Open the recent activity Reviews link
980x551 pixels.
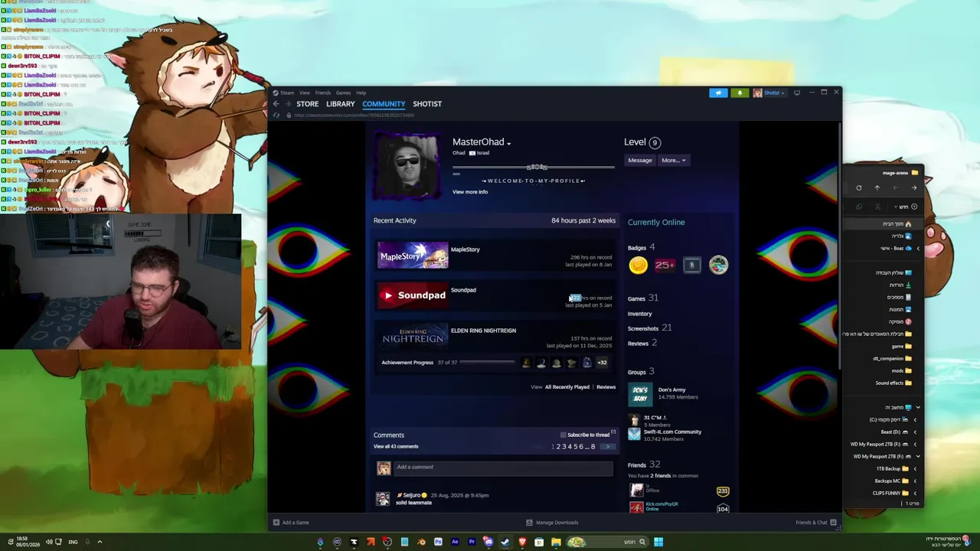(x=606, y=387)
